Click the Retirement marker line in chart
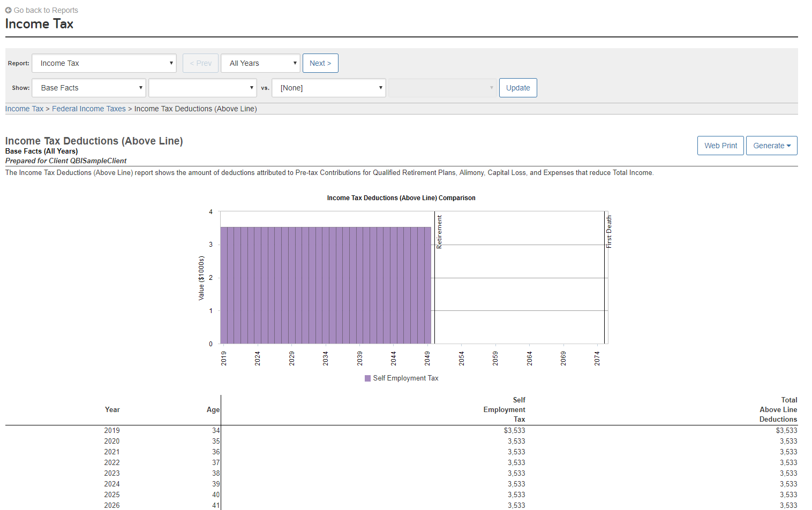Image resolution: width=812 pixels, height=510 pixels. click(435, 278)
